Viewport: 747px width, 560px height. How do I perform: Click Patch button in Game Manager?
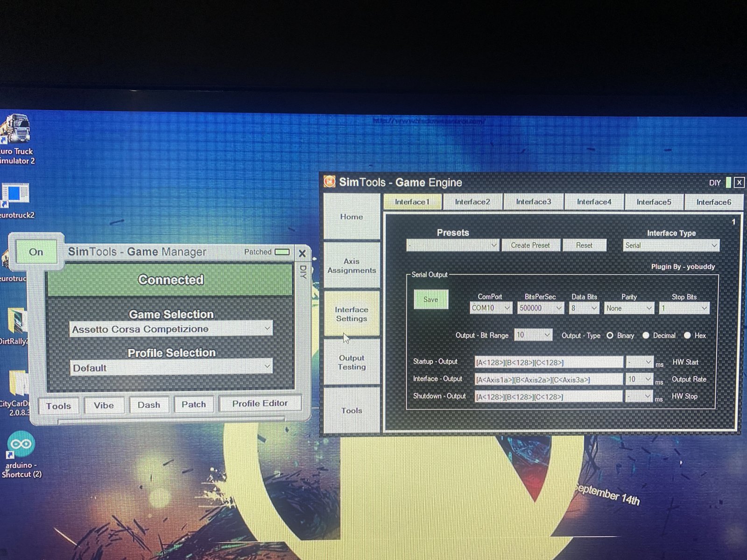[x=194, y=404]
